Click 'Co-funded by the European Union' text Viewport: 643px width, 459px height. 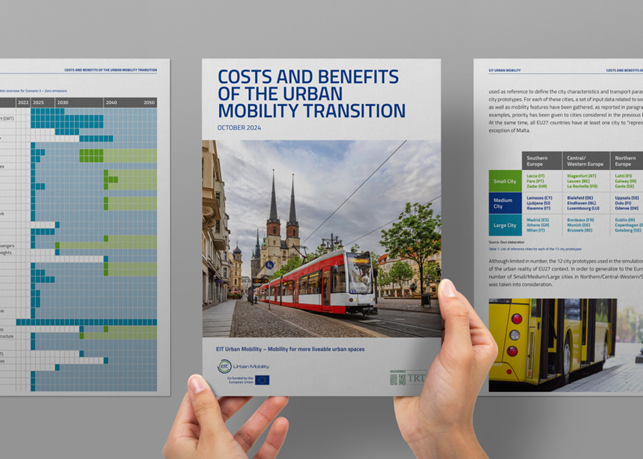point(240,380)
